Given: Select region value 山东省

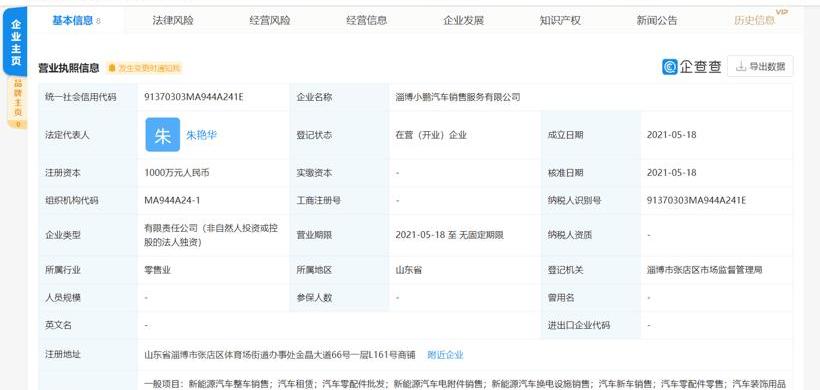Looking at the screenshot, I should [409, 270].
